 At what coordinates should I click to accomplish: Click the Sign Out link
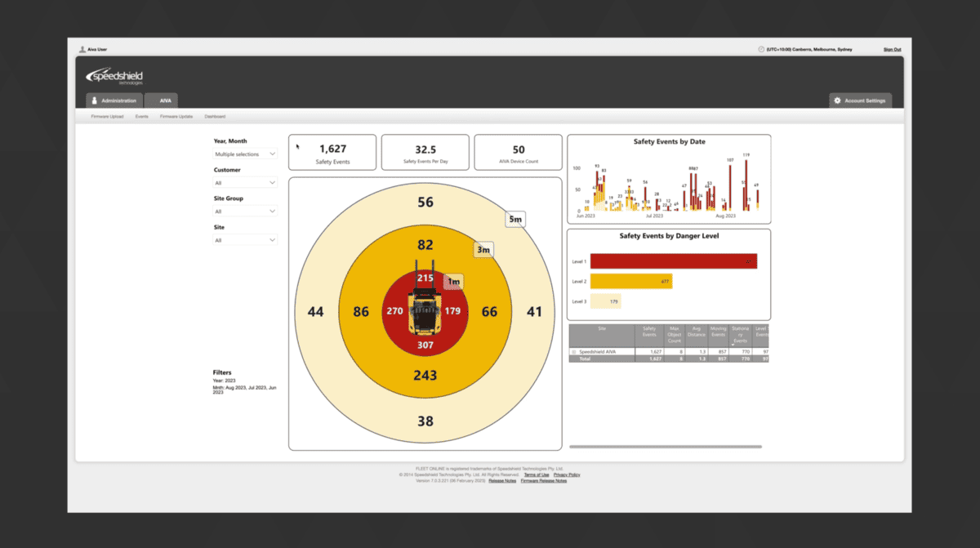point(892,49)
